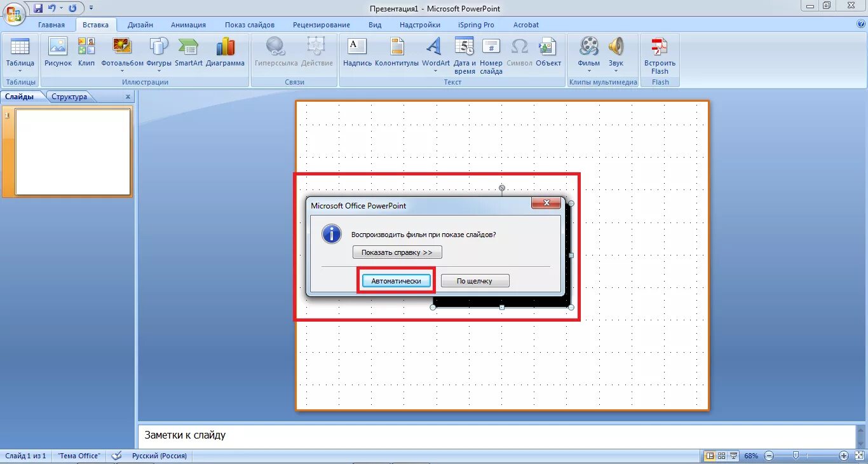This screenshot has height=464, width=868.
Task: Click the Встроить Flash icon
Action: point(659,55)
